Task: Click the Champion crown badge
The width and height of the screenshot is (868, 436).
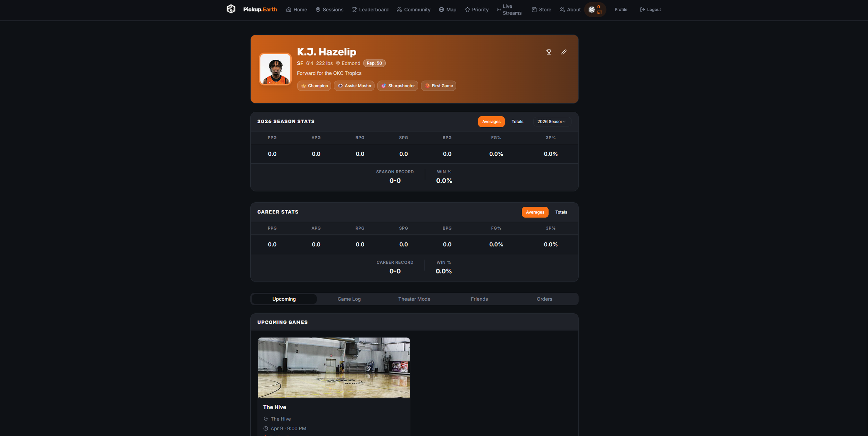Action: pos(314,86)
